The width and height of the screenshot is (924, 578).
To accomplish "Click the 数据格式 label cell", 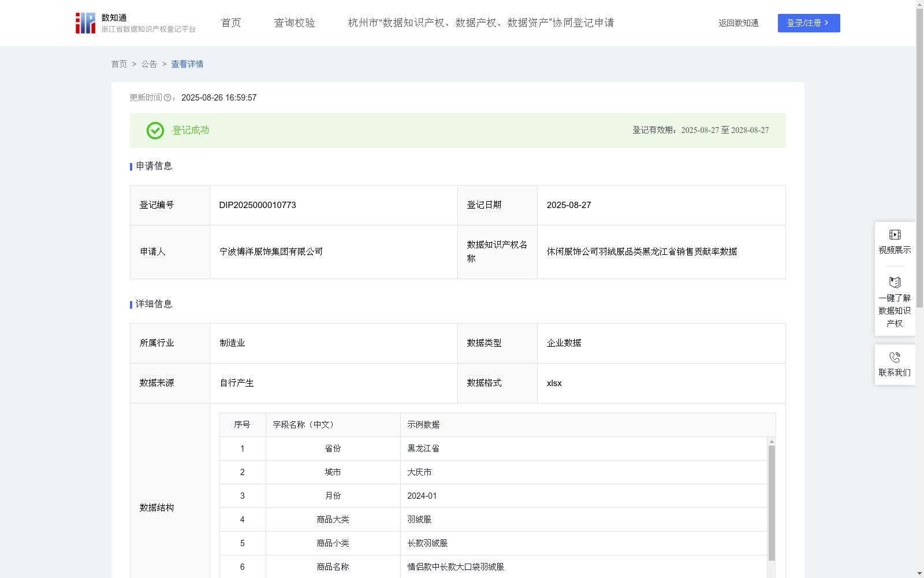I will click(x=497, y=383).
